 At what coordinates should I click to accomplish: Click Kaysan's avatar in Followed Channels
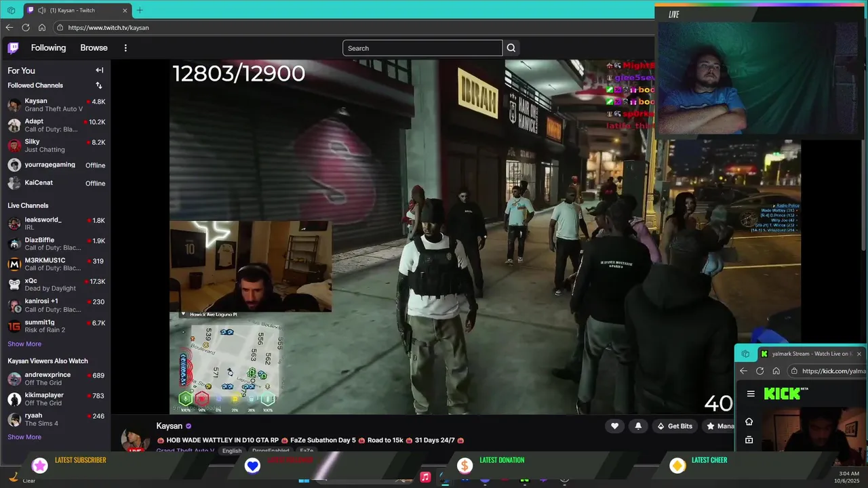tap(14, 105)
